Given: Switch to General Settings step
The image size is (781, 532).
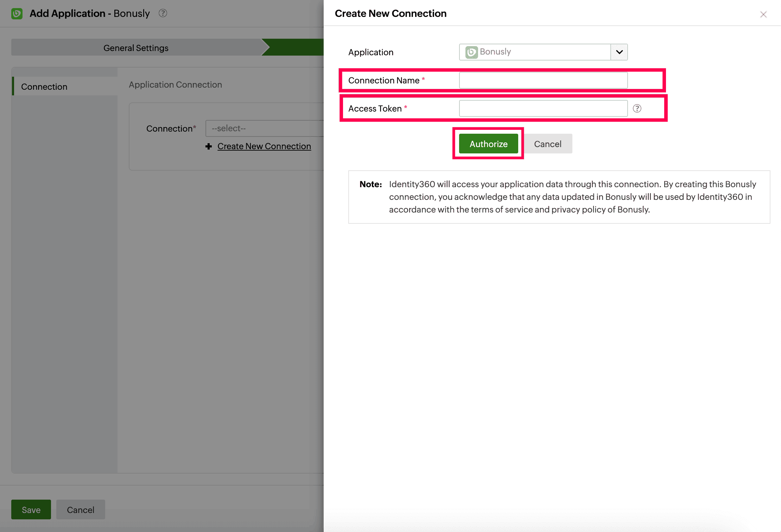Looking at the screenshot, I should click(x=136, y=48).
